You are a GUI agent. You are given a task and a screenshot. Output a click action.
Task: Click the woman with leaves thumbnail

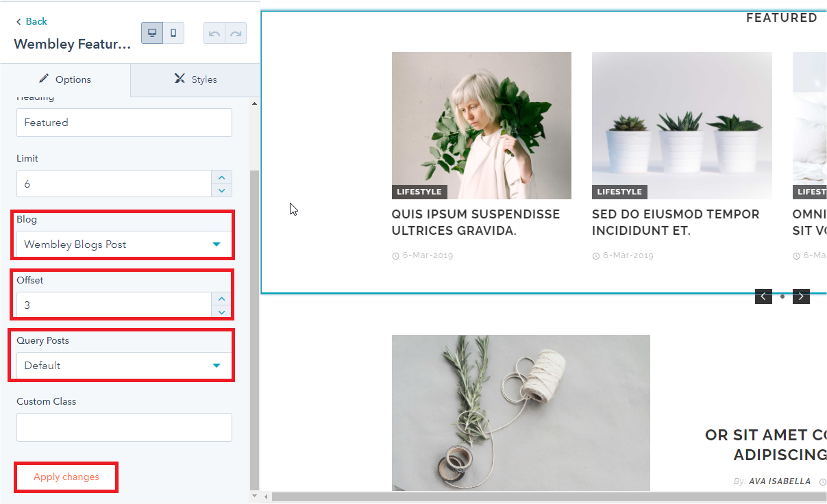(481, 125)
